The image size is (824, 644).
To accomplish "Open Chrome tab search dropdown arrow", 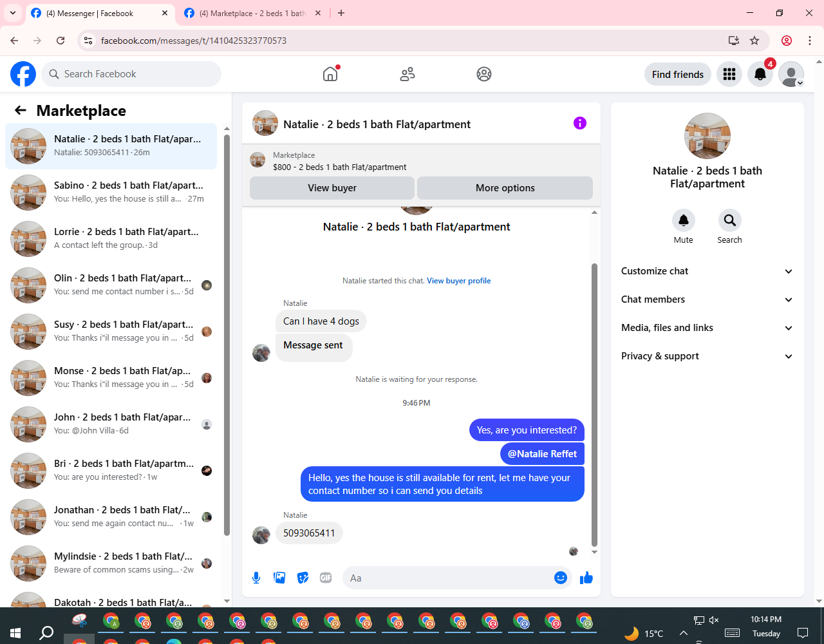I will click(13, 13).
